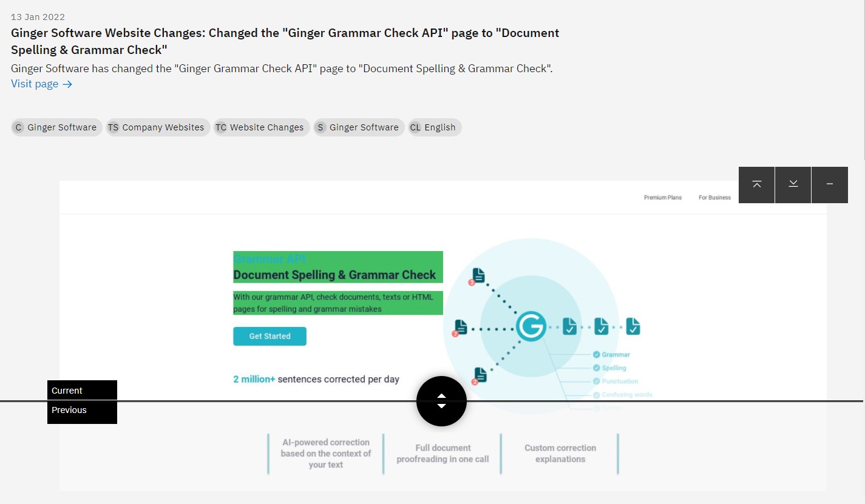Viewport: 865px width, 504px height.
Task: Click the Ginger Software tag with S badge
Action: point(359,127)
